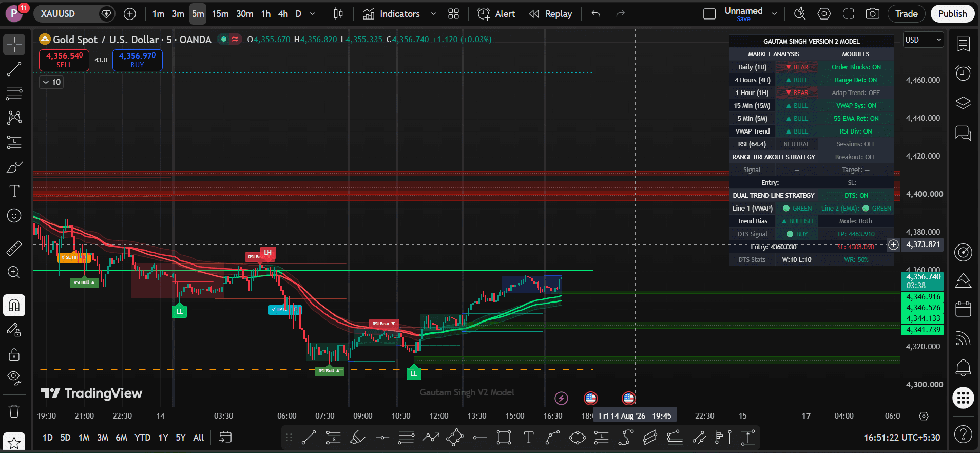Screen dimensions: 980x453
Task: Toggle Lock all drawings padlock
Action: 14,354
